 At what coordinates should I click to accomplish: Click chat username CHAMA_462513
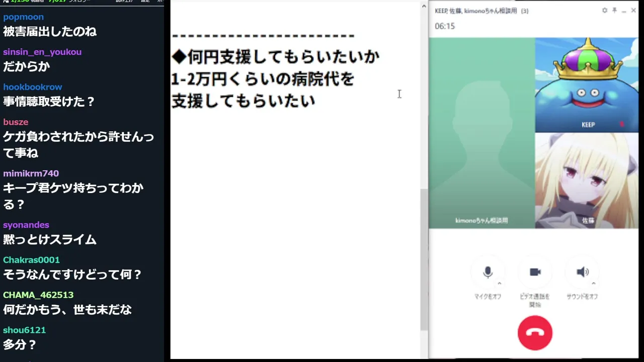[x=38, y=295]
